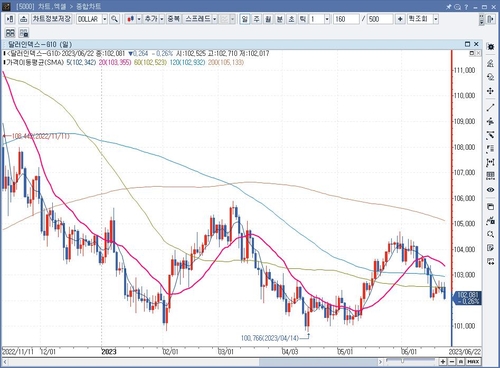Click the zoom in plus button at bottom
The width and height of the screenshot is (500, 368).
tap(443, 362)
